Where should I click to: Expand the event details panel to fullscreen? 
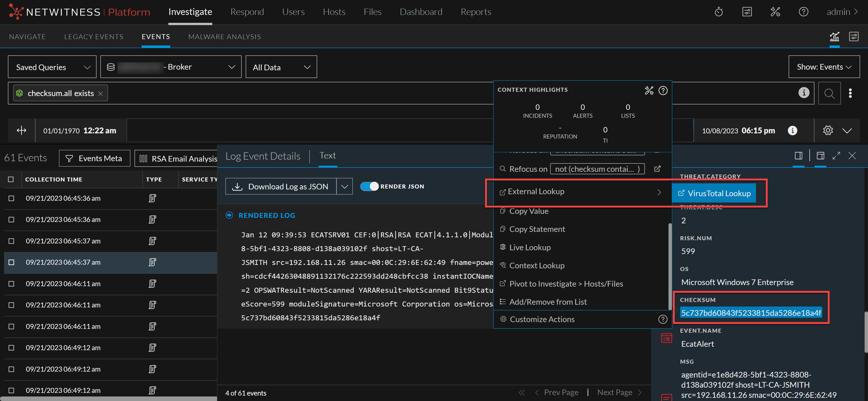pyautogui.click(x=836, y=156)
